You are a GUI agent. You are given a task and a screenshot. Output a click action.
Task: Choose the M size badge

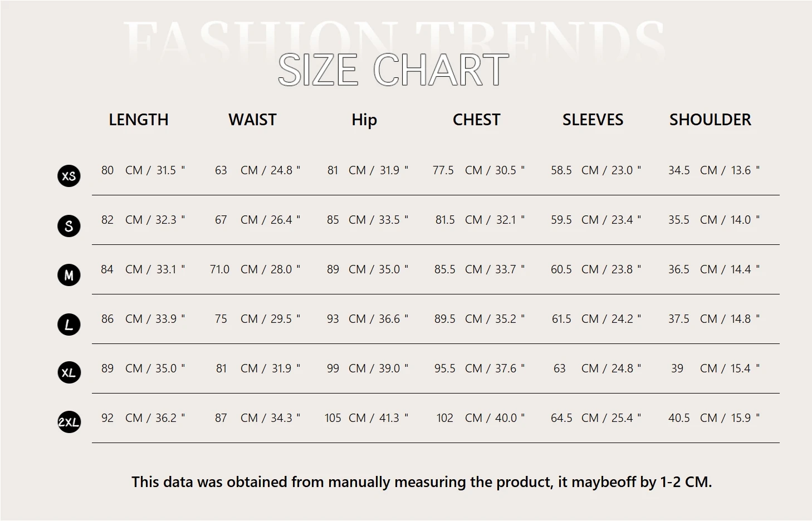click(x=69, y=275)
